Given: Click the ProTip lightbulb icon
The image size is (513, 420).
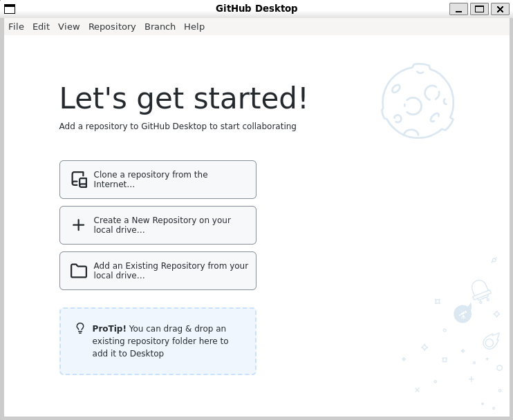Looking at the screenshot, I should point(80,328).
